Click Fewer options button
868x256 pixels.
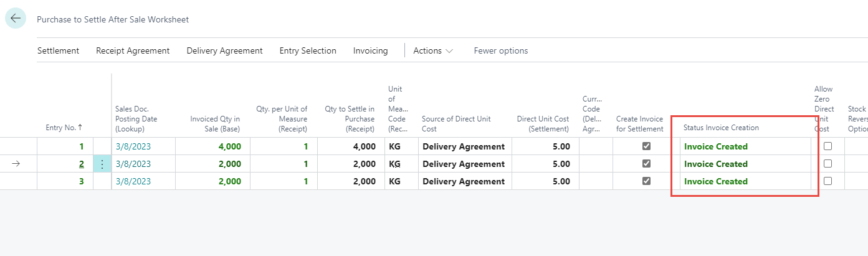point(500,50)
